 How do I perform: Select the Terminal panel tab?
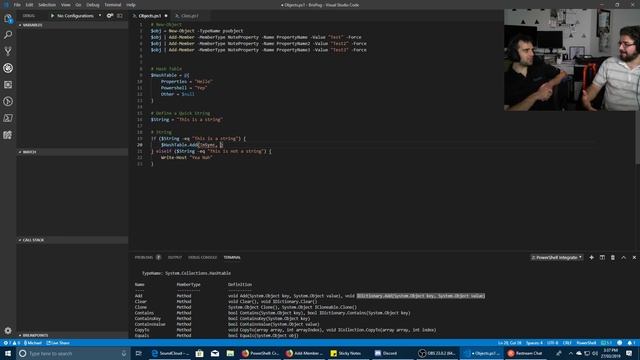232,258
